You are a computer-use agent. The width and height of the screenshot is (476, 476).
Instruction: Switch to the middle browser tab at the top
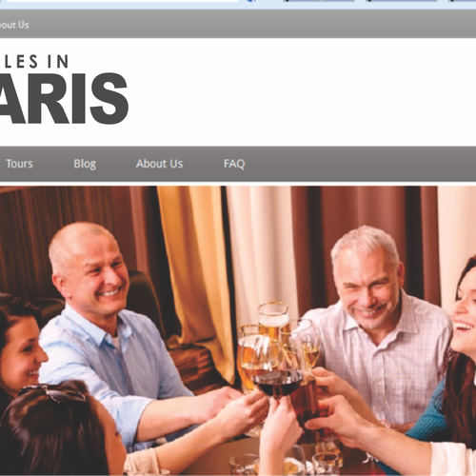(402, 1)
